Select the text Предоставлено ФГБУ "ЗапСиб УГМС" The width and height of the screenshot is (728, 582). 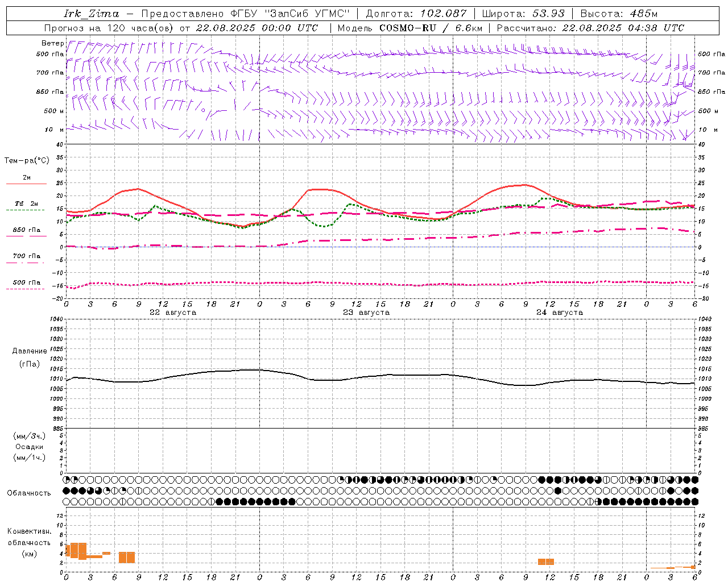tap(245, 14)
